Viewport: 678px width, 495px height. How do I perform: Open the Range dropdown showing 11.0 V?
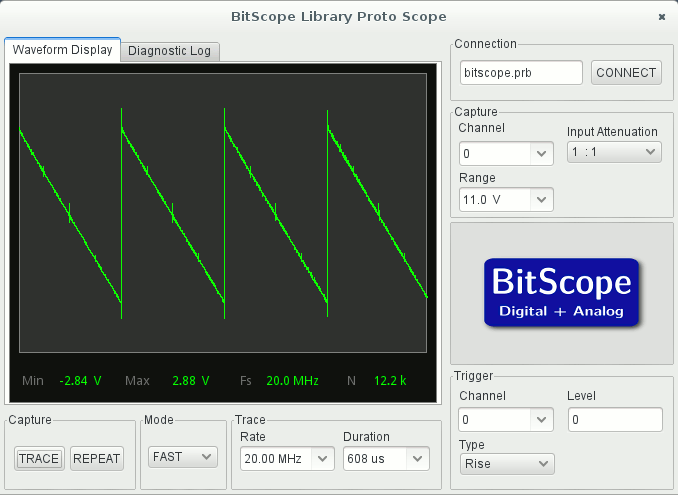tap(506, 199)
